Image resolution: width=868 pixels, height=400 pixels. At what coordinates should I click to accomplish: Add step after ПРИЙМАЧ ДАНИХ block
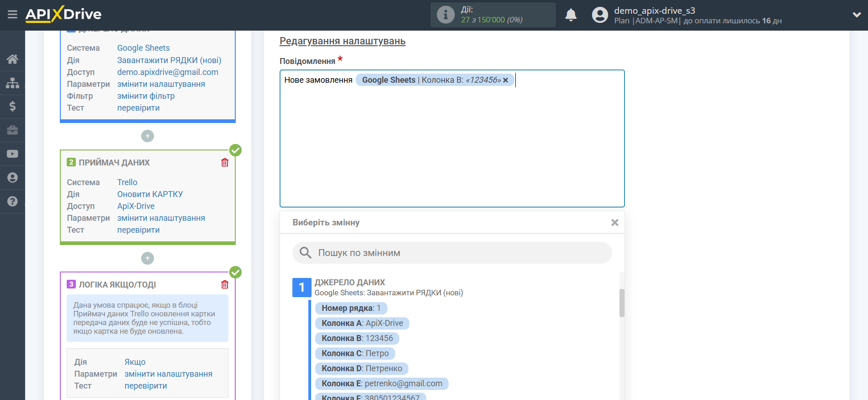[148, 258]
